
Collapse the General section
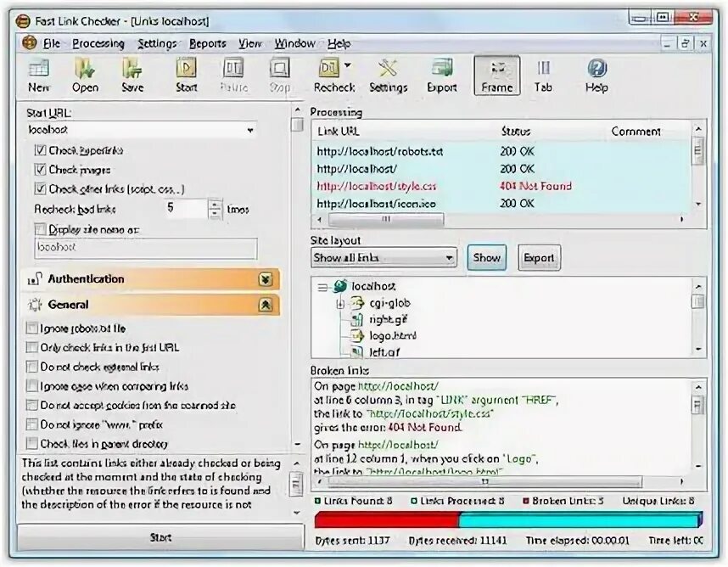[x=266, y=305]
